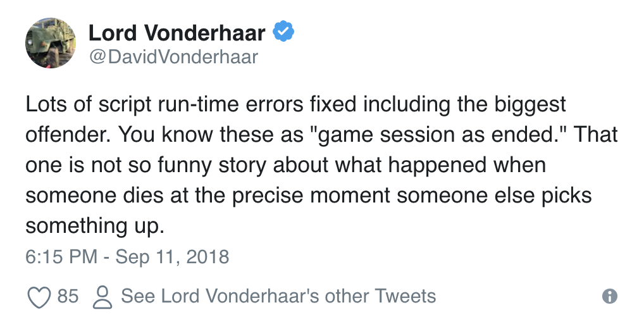This screenshot has width=644, height=324.
Task: Click the 85 likes count
Action: click(x=68, y=296)
